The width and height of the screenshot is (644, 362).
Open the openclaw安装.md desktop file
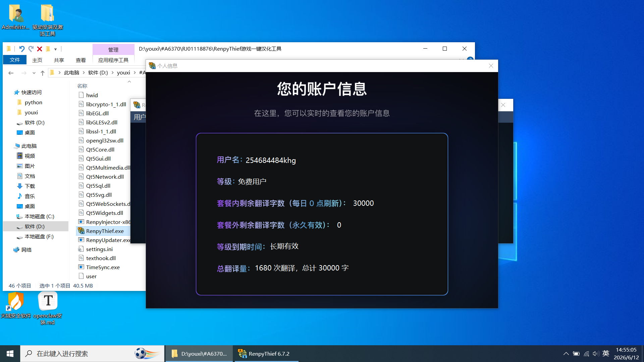[x=48, y=308]
